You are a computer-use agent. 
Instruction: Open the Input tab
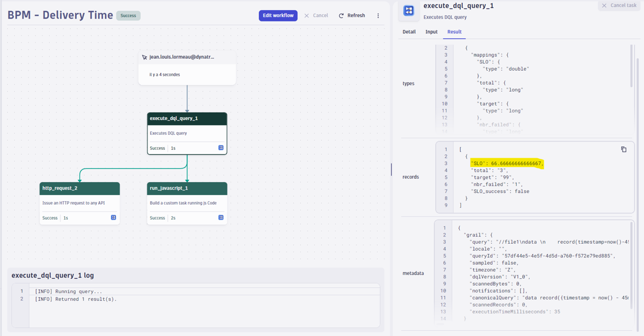tap(431, 32)
